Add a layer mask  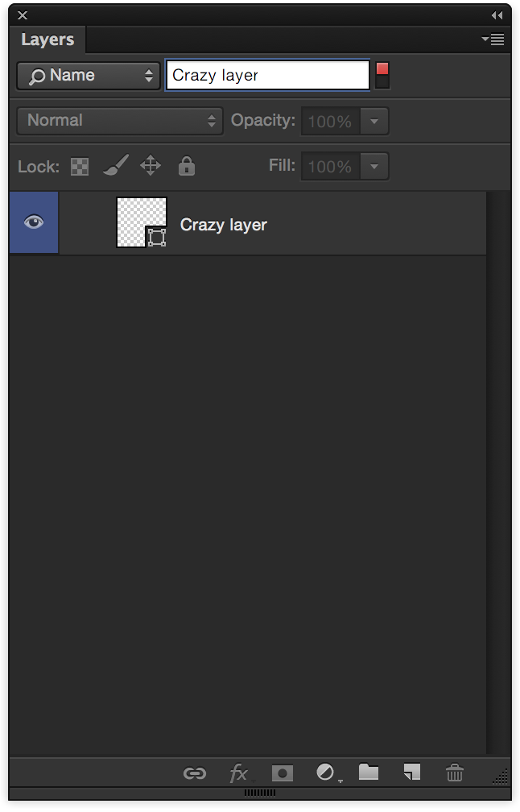click(282, 773)
